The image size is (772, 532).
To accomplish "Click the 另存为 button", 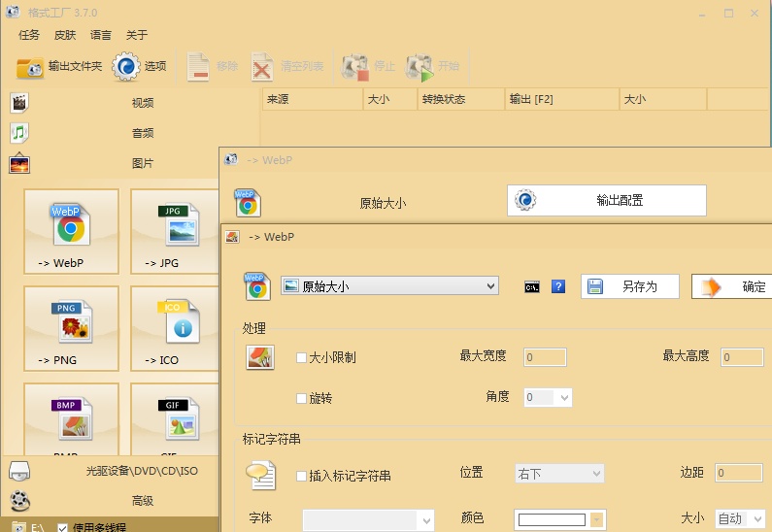I will point(630,286).
